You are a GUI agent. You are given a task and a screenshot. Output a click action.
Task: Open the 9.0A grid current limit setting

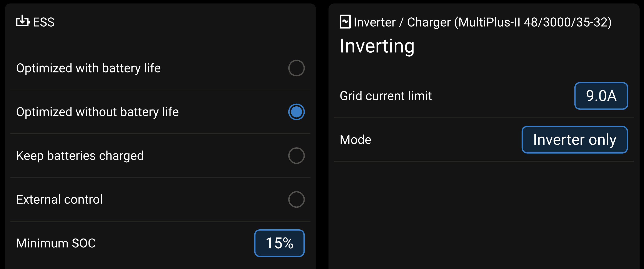pos(601,96)
